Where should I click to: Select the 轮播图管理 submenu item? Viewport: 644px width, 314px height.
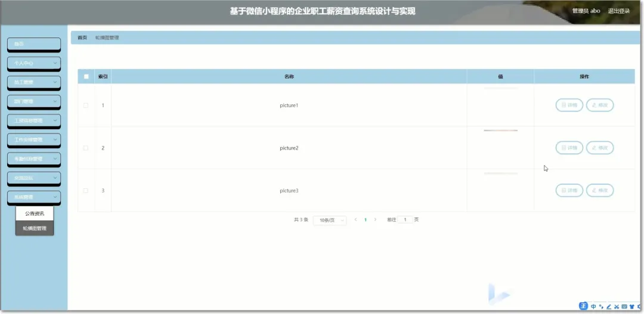[x=35, y=228]
